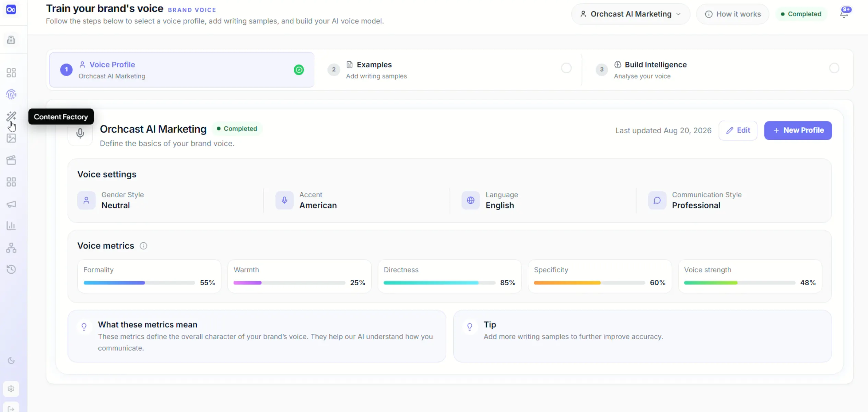Open the clapperboard video sidebar icon
Image resolution: width=868 pixels, height=412 pixels.
(11, 160)
